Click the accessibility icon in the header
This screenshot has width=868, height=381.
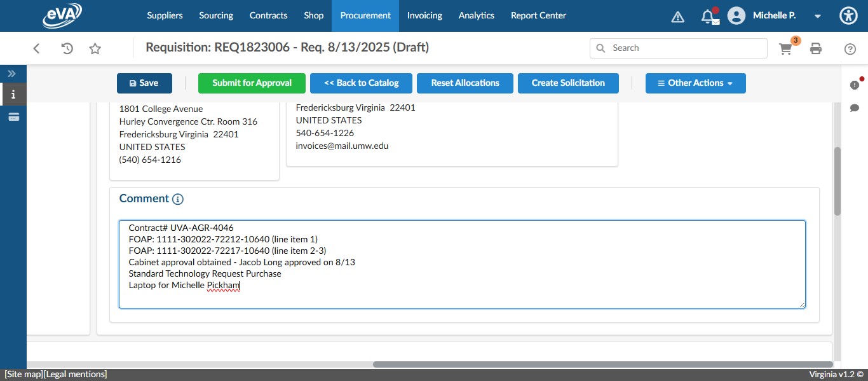point(848,15)
